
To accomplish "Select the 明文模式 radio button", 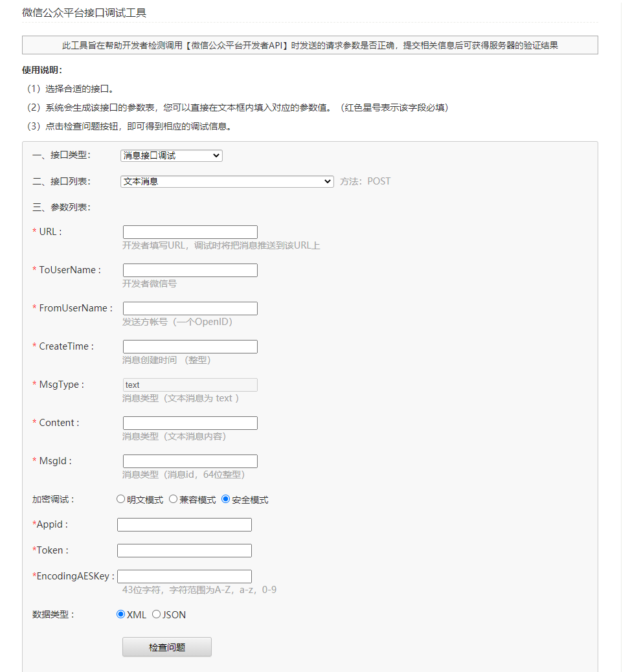I will pyautogui.click(x=121, y=499).
